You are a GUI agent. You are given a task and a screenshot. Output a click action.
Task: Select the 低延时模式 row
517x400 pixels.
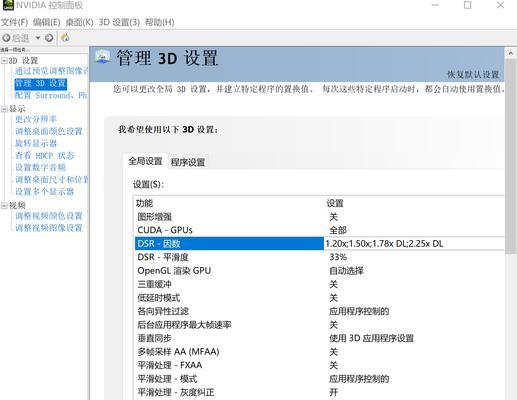click(x=319, y=298)
